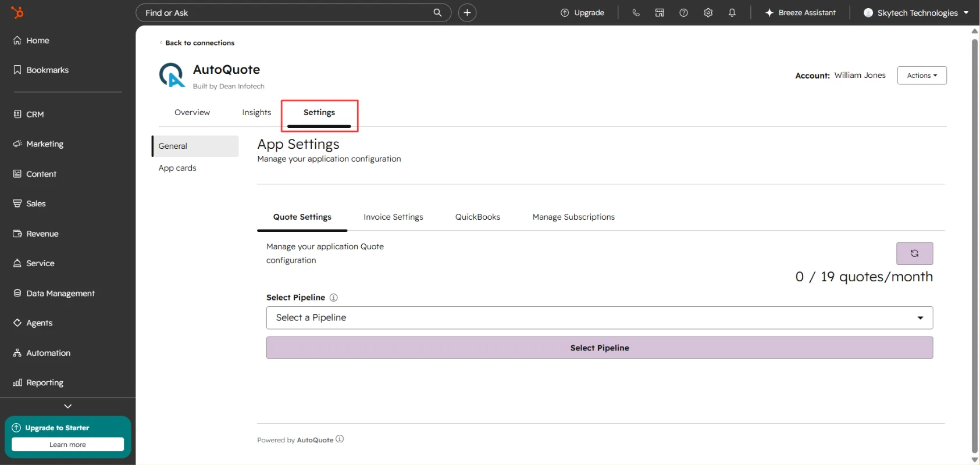Viewport: 980px width, 465px height.
Task: Click the search magnifier icon
Action: coord(437,13)
